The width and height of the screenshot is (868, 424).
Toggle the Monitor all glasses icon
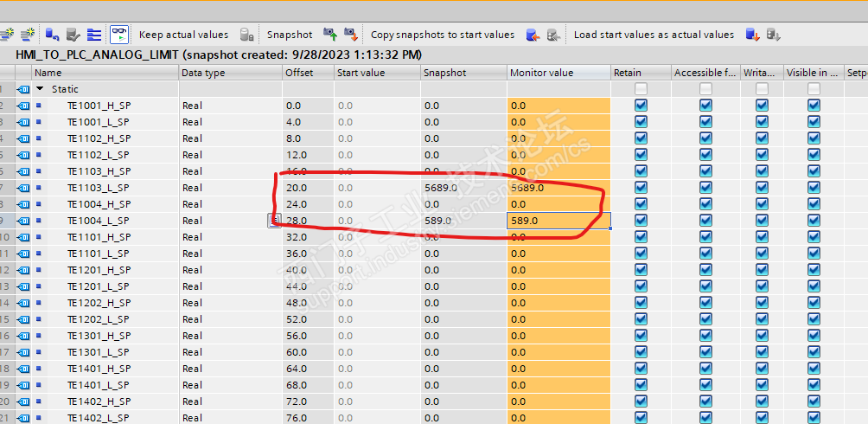(x=119, y=35)
